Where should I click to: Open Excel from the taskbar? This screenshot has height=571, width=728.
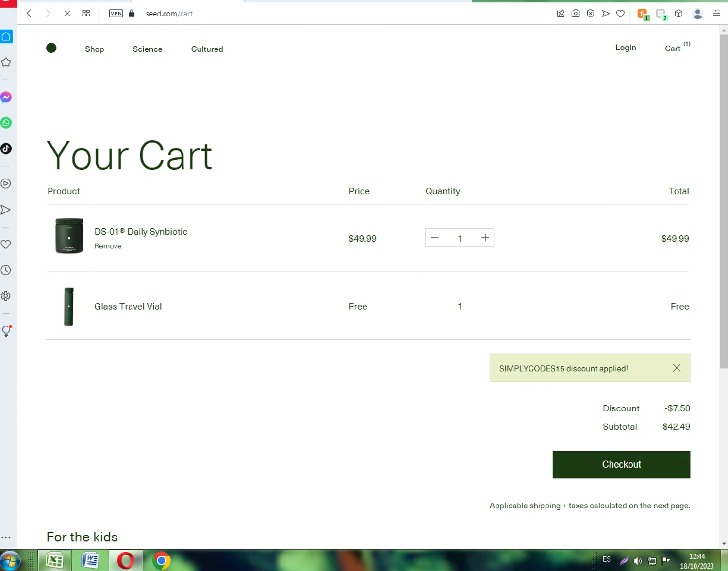[x=55, y=561]
